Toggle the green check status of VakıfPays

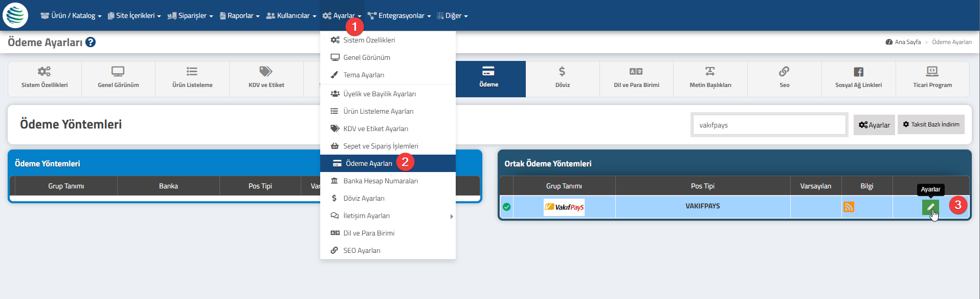pos(506,207)
